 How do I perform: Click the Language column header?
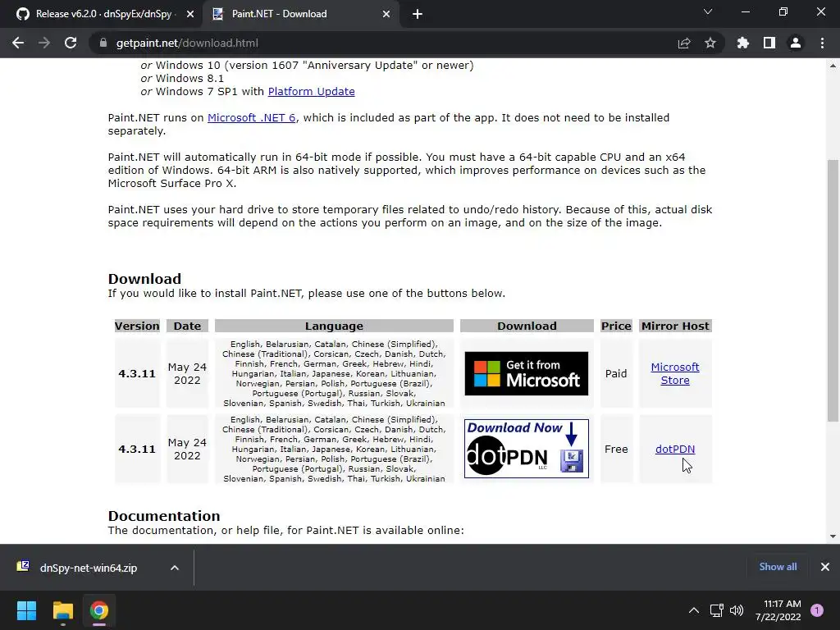(335, 326)
